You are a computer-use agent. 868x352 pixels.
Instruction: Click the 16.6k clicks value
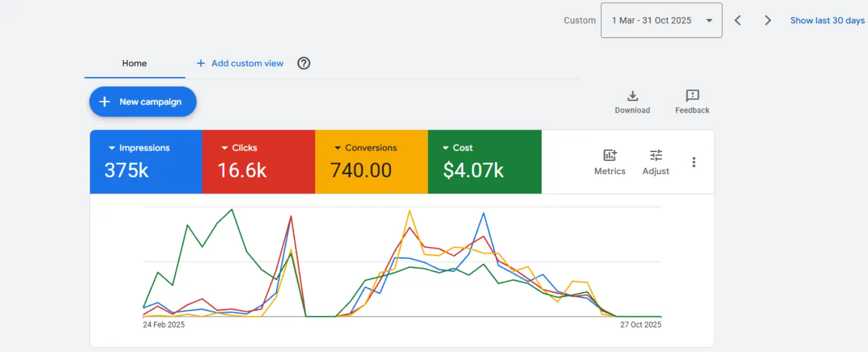pos(242,170)
